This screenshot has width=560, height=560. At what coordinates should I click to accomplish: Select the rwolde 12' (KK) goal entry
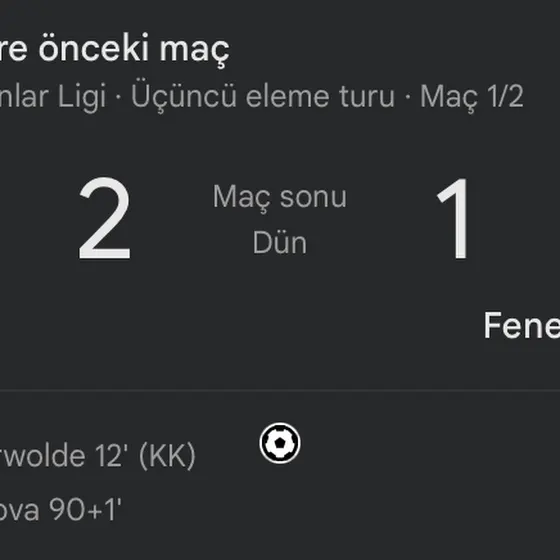pos(98,455)
